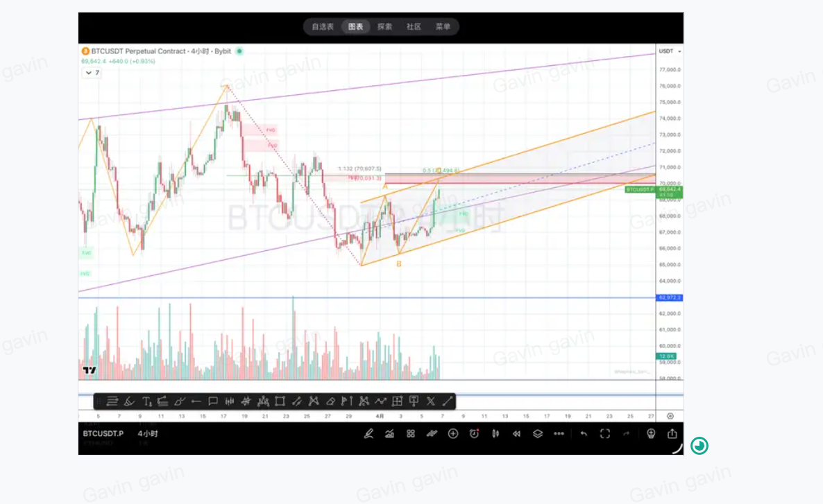This screenshot has width=823, height=504.
Task: Select the parallel channel tool
Action: pyautogui.click(x=296, y=401)
